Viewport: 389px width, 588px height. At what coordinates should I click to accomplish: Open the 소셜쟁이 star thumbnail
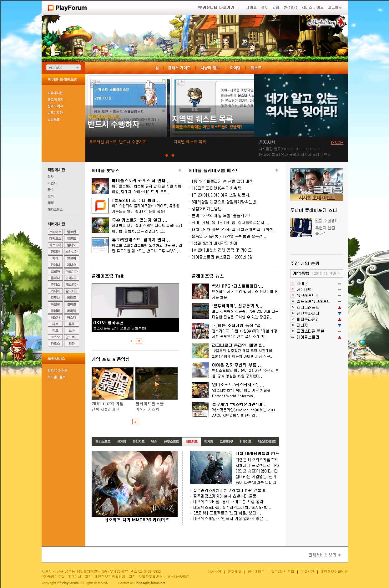tap(301, 227)
